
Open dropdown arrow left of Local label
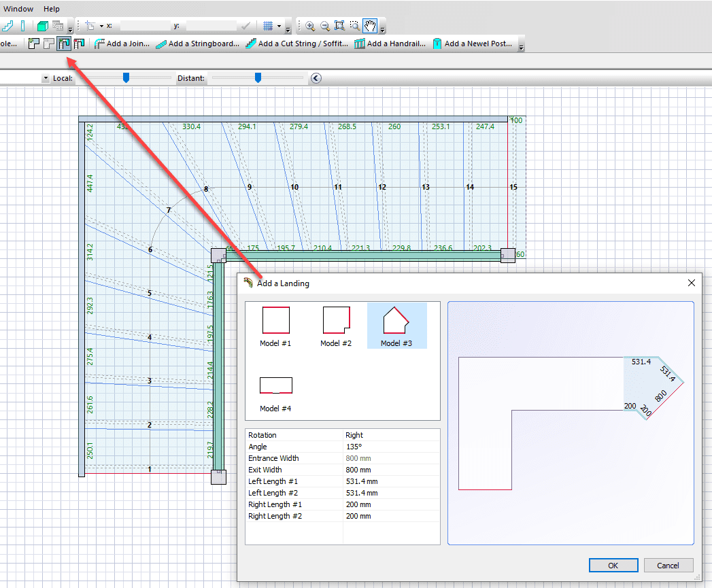[x=46, y=78]
